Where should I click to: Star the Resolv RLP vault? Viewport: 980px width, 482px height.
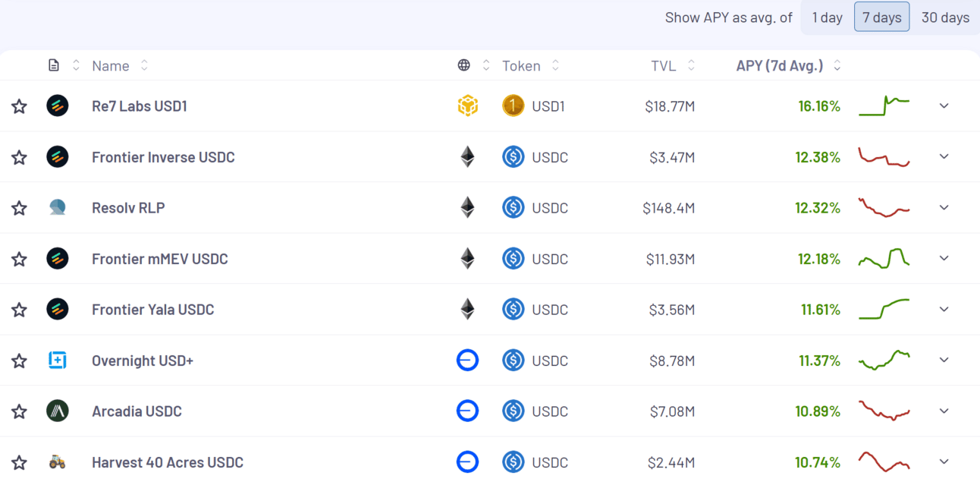pos(19,208)
